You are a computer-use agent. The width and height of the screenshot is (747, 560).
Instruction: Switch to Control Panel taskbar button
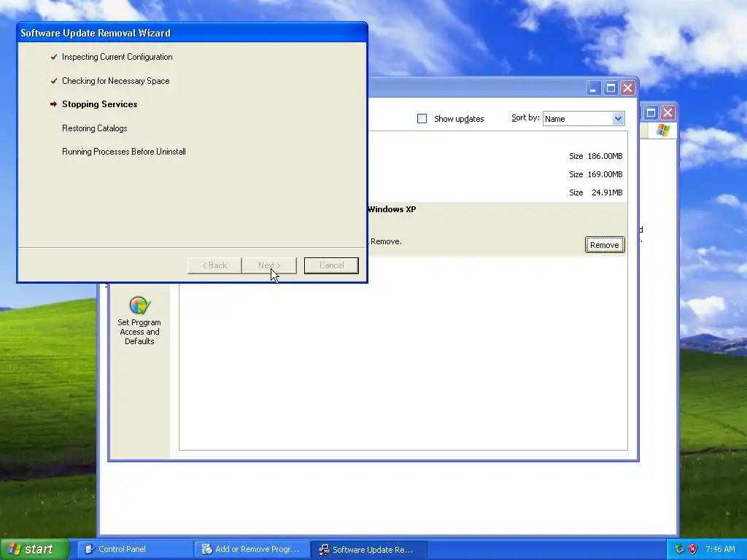pos(135,549)
